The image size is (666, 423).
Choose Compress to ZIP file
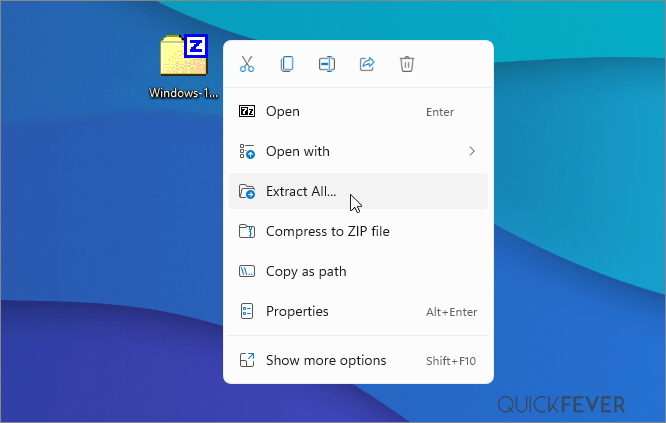coord(358,231)
